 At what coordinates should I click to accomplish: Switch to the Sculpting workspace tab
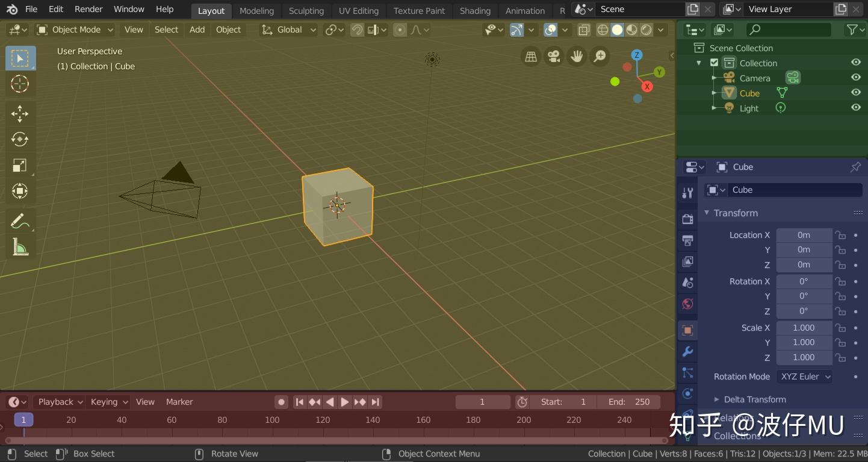point(306,10)
